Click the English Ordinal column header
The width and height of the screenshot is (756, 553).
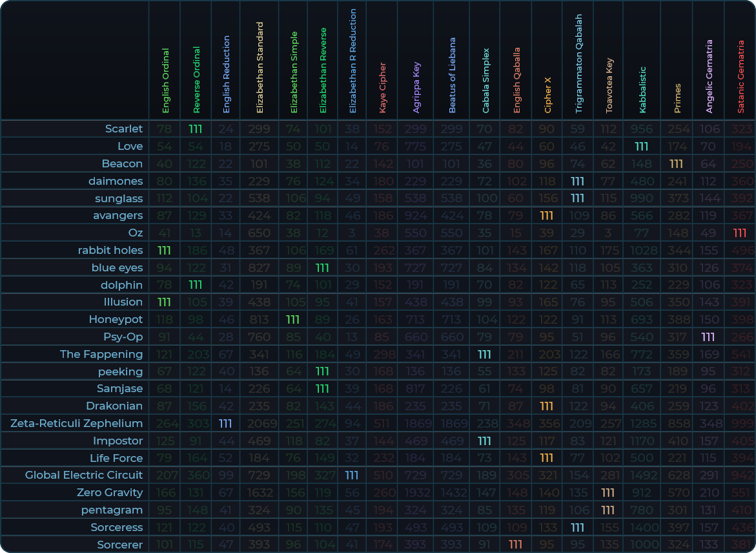click(x=165, y=81)
